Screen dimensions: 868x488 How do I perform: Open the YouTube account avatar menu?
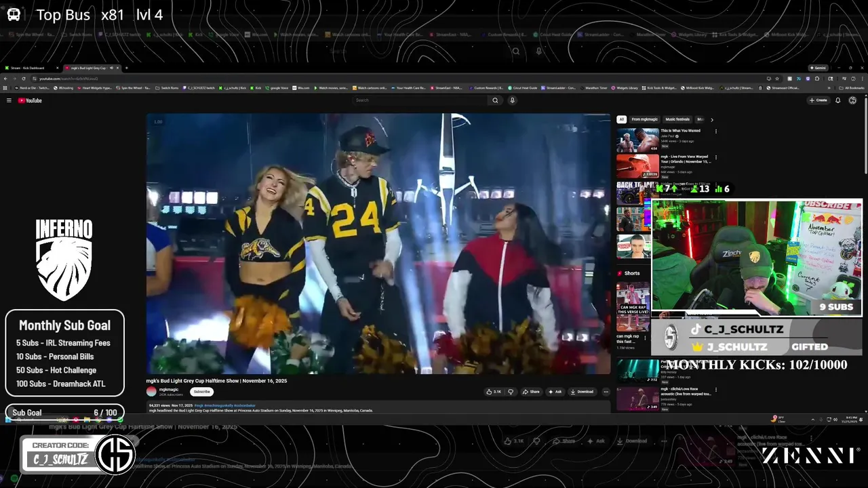pyautogui.click(x=852, y=100)
